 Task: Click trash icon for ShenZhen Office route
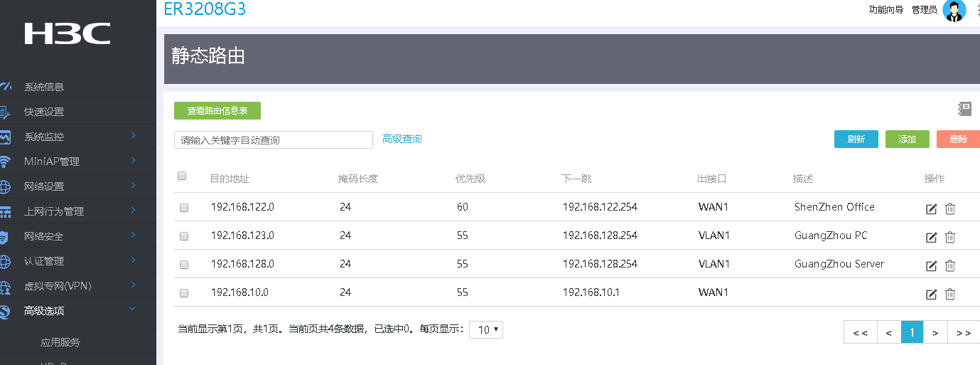[950, 209]
